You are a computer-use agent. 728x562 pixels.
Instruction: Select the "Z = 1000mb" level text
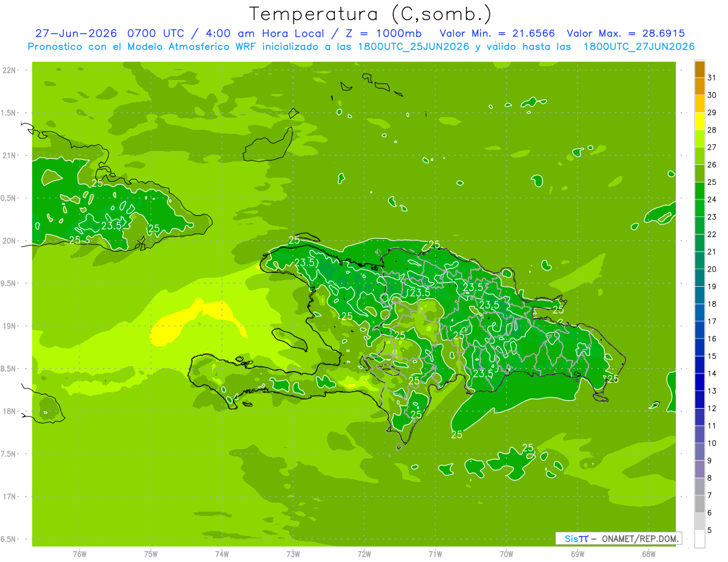(x=383, y=33)
